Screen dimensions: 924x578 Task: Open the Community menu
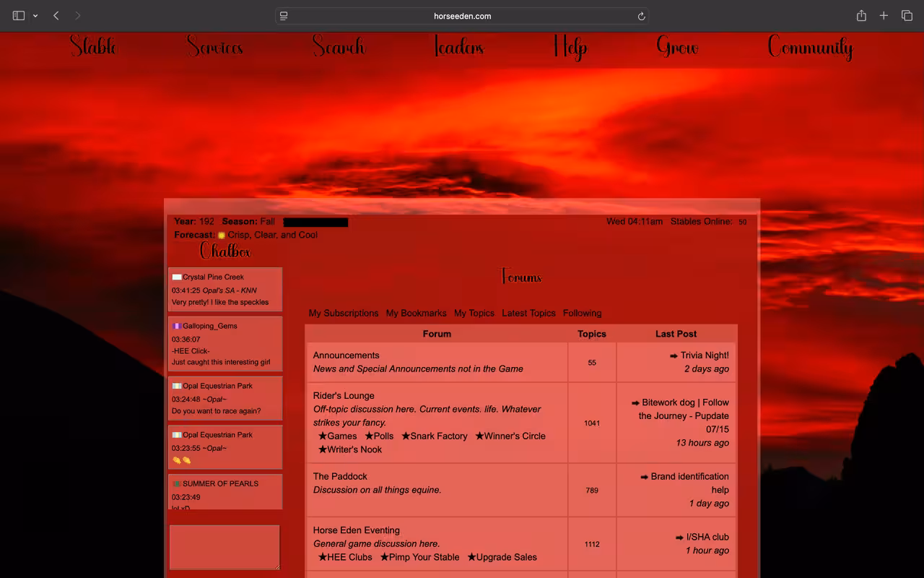pyautogui.click(x=810, y=48)
